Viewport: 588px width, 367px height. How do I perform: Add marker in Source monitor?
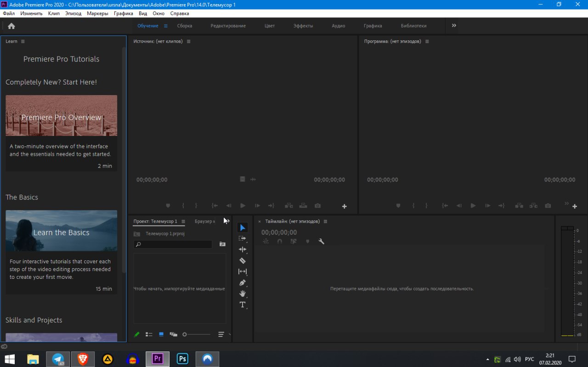pos(168,206)
